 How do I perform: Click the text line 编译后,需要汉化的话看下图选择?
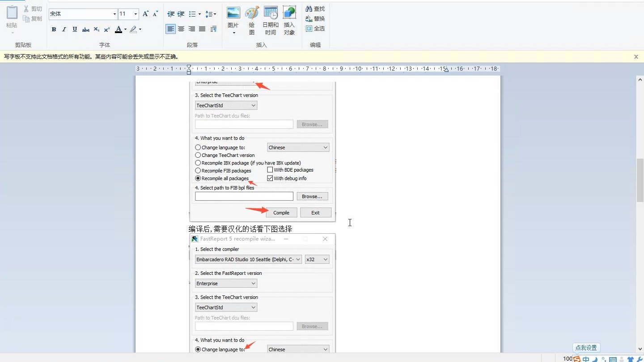pos(241,229)
